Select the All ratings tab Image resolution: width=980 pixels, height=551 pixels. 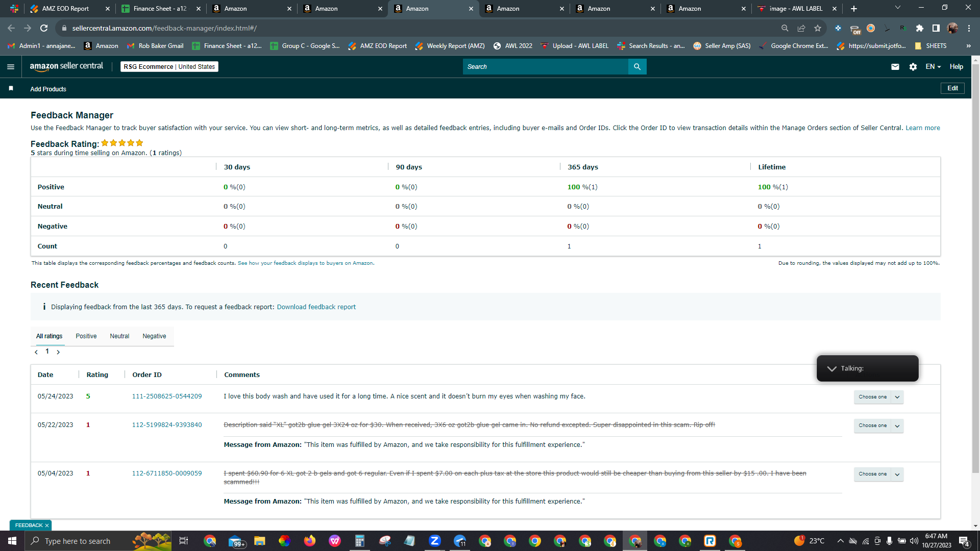point(50,336)
